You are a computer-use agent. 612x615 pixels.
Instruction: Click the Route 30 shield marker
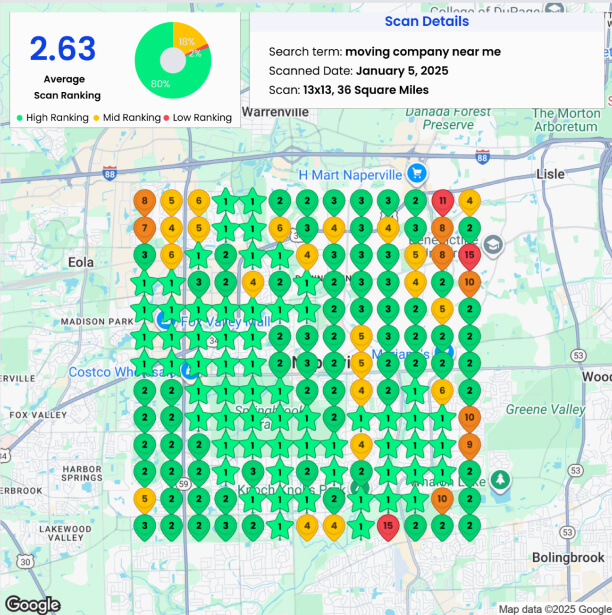pyautogui.click(x=25, y=562)
